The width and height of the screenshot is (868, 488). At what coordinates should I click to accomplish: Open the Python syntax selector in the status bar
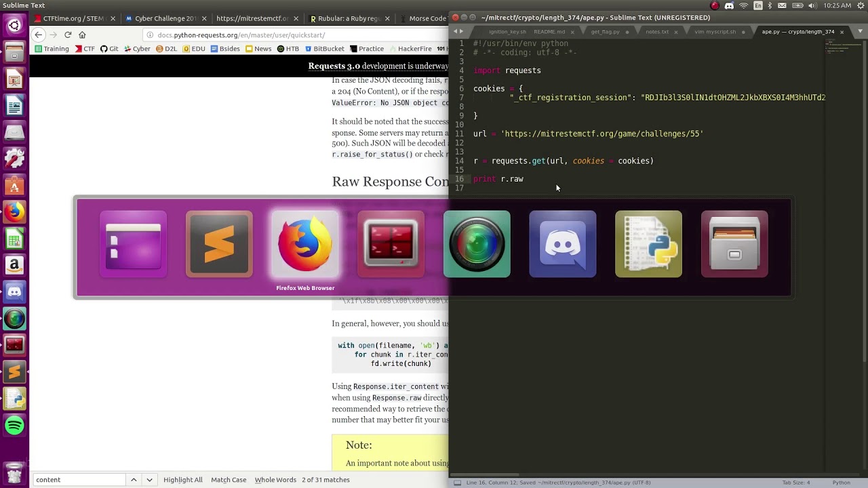pyautogui.click(x=842, y=483)
